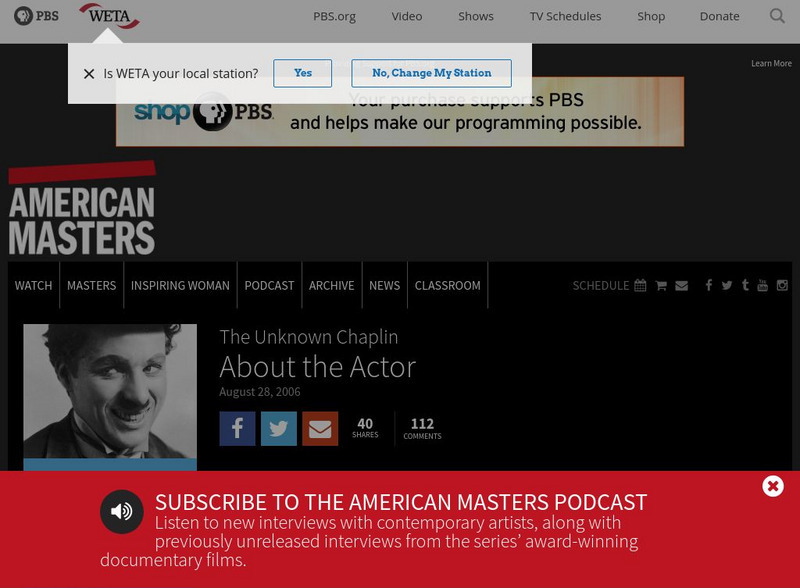Open the search magnifier icon
Screen dimensions: 800x588
click(777, 16)
